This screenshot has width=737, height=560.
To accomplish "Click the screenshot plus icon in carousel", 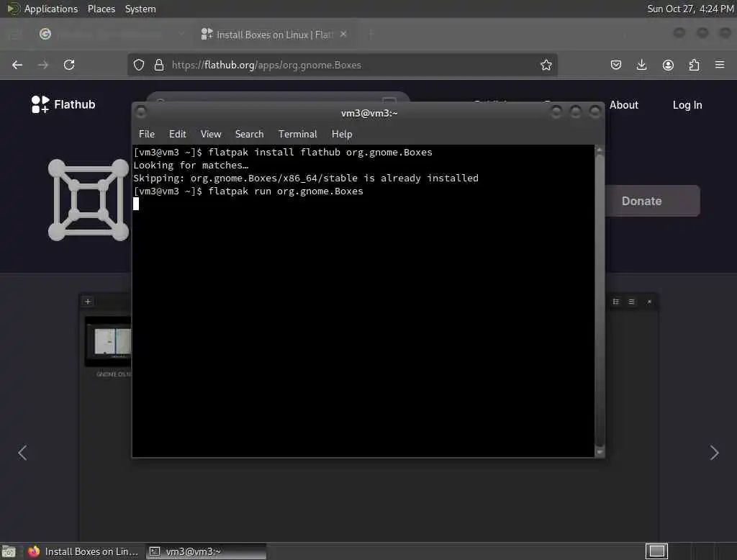I will pos(87,302).
